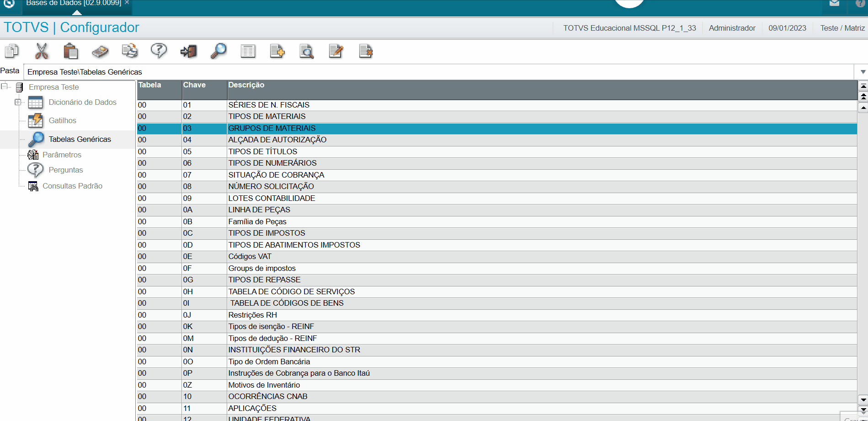Click the edit record pencil icon
The height and width of the screenshot is (421, 868).
click(x=336, y=51)
